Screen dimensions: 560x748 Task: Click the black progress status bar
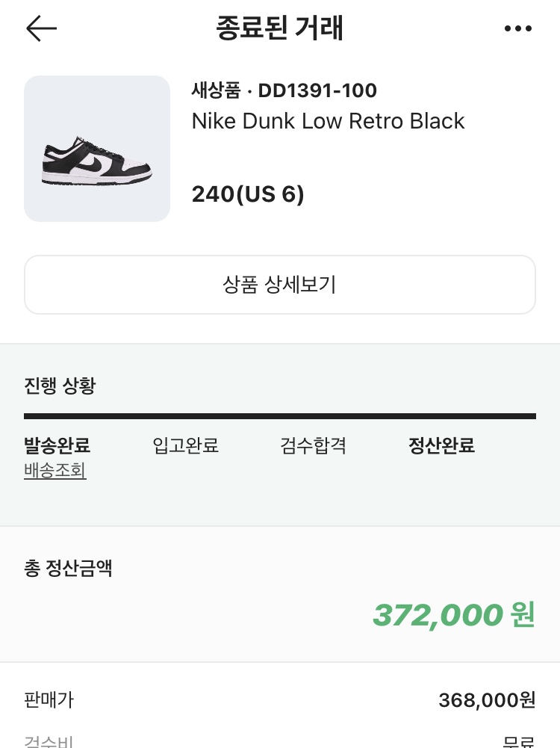point(280,416)
